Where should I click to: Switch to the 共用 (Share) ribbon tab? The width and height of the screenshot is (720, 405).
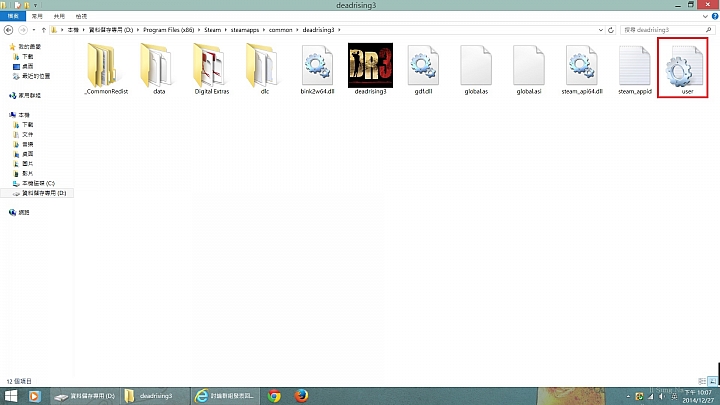click(x=59, y=16)
